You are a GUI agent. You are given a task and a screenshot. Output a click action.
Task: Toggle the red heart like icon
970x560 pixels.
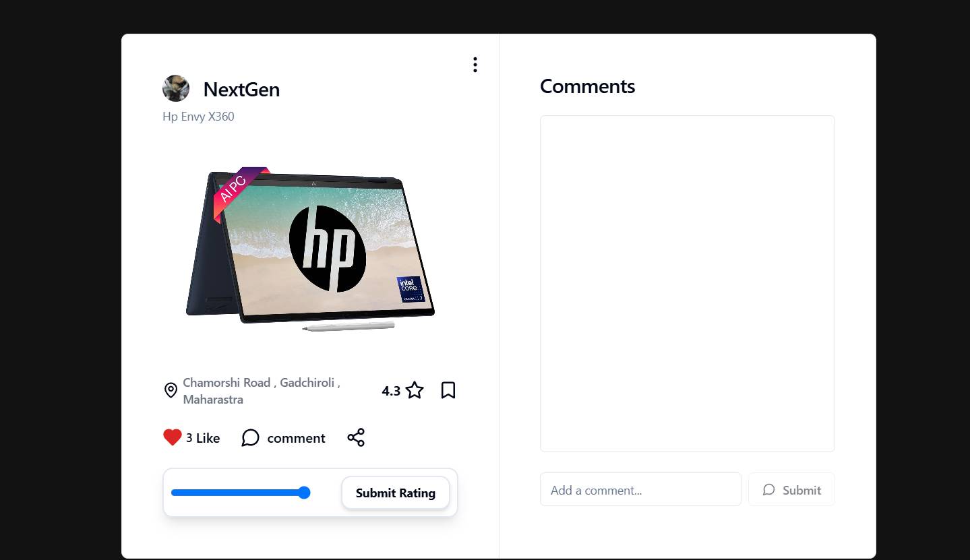173,437
